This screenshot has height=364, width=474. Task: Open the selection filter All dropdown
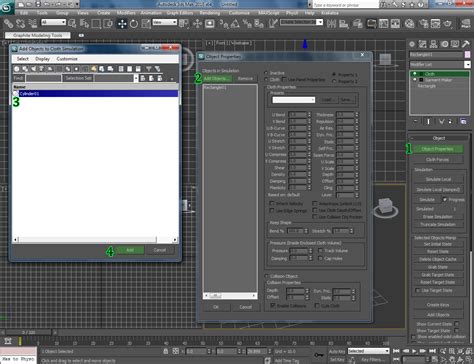coord(53,22)
